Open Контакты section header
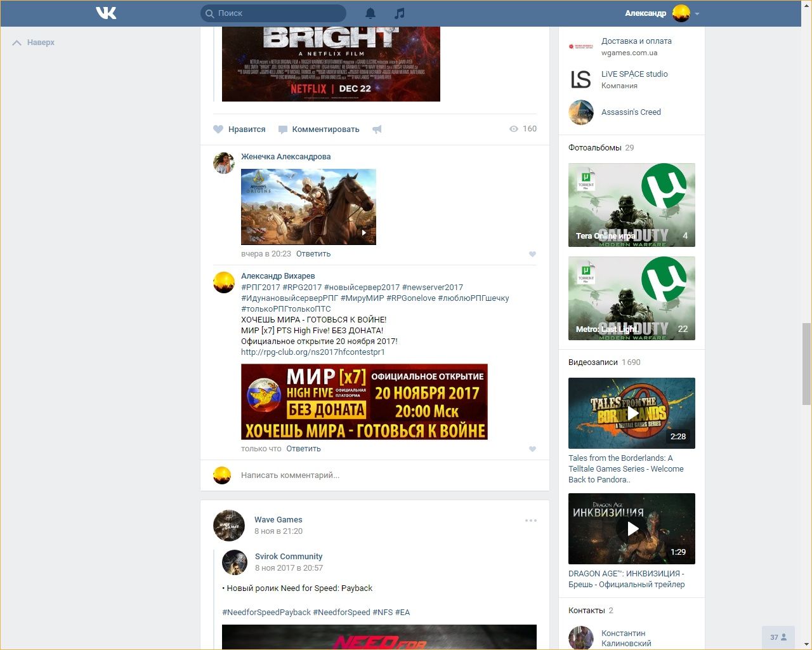The height and width of the screenshot is (650, 812). click(587, 611)
